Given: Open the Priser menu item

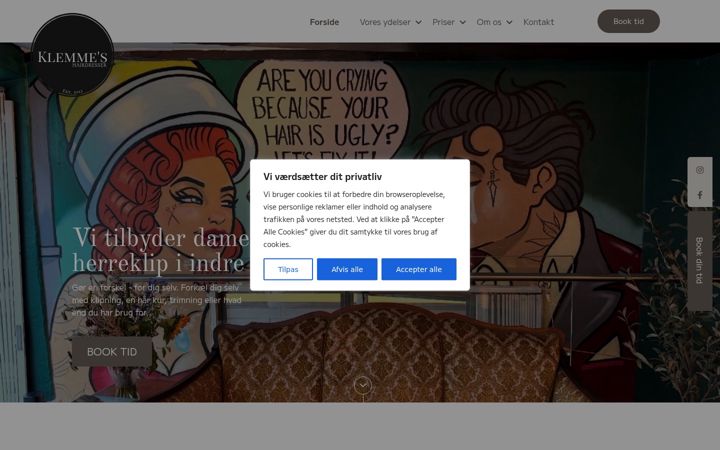Looking at the screenshot, I should point(443,22).
